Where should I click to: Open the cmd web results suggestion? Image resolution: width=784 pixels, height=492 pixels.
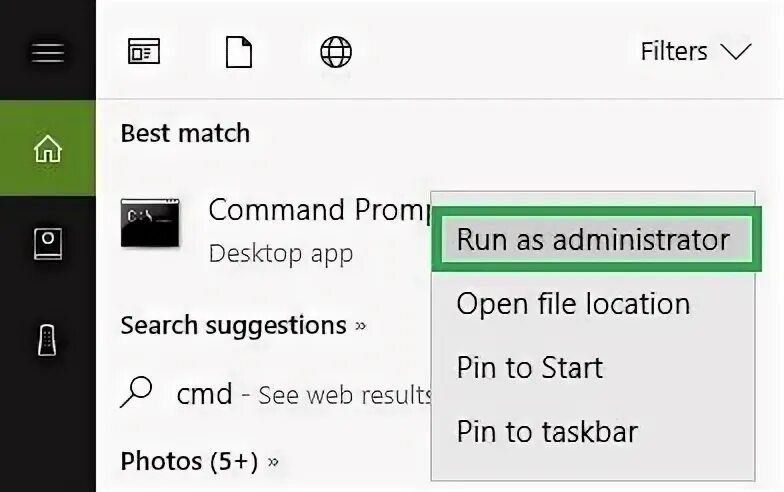302,395
